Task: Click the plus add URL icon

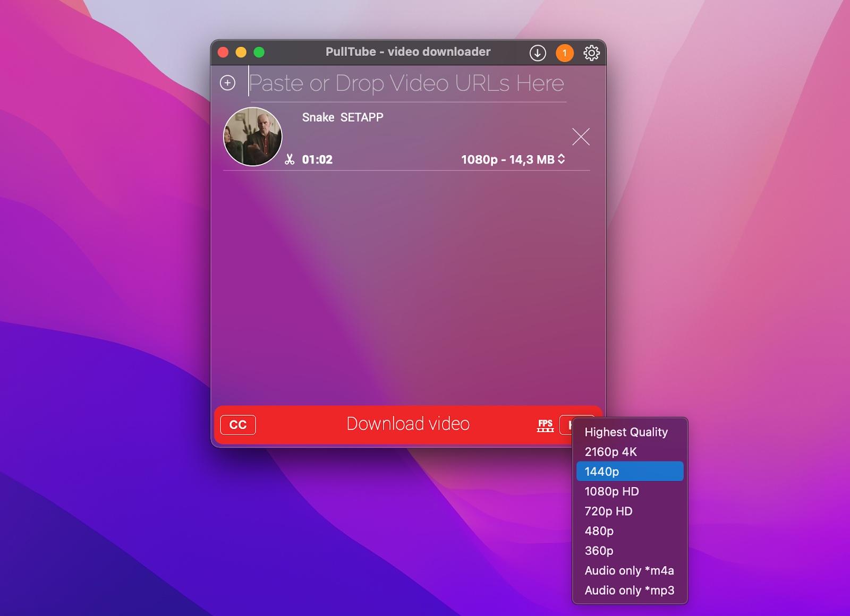Action: [x=228, y=83]
